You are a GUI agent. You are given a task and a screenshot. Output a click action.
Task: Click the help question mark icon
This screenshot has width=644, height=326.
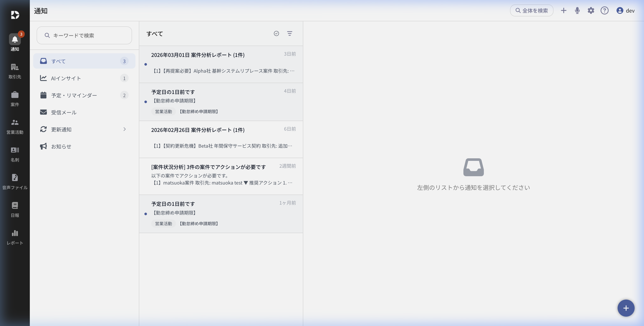(x=605, y=10)
